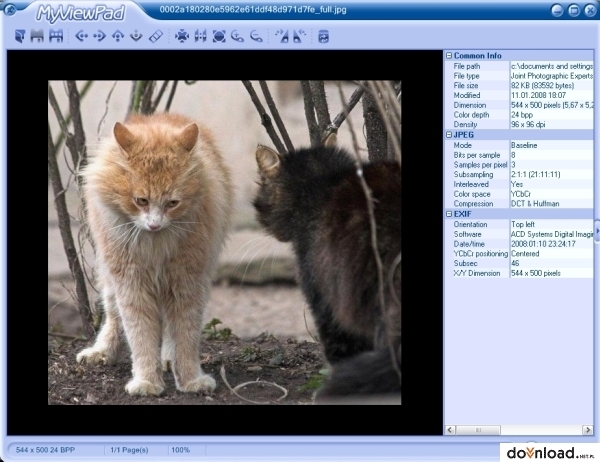Image resolution: width=600 pixels, height=462 pixels.
Task: Click the Date/time '2008:01:10 23:24:17' value
Action: click(x=543, y=244)
